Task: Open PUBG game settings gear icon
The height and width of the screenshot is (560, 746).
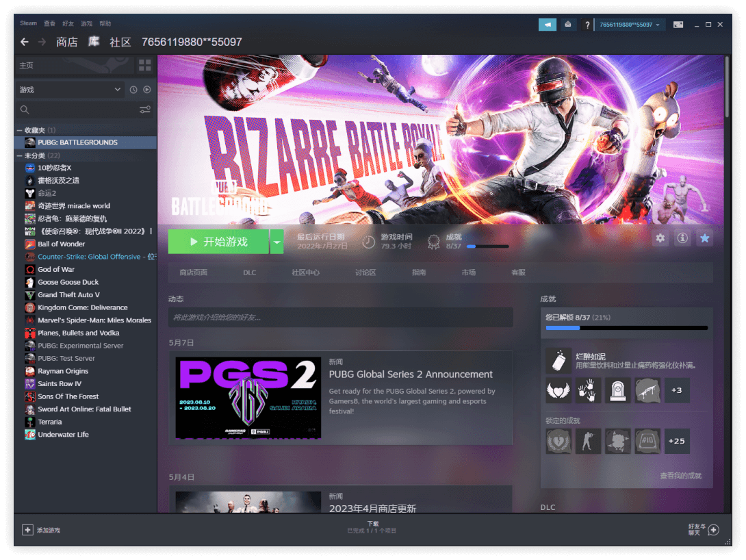Action: tap(660, 238)
